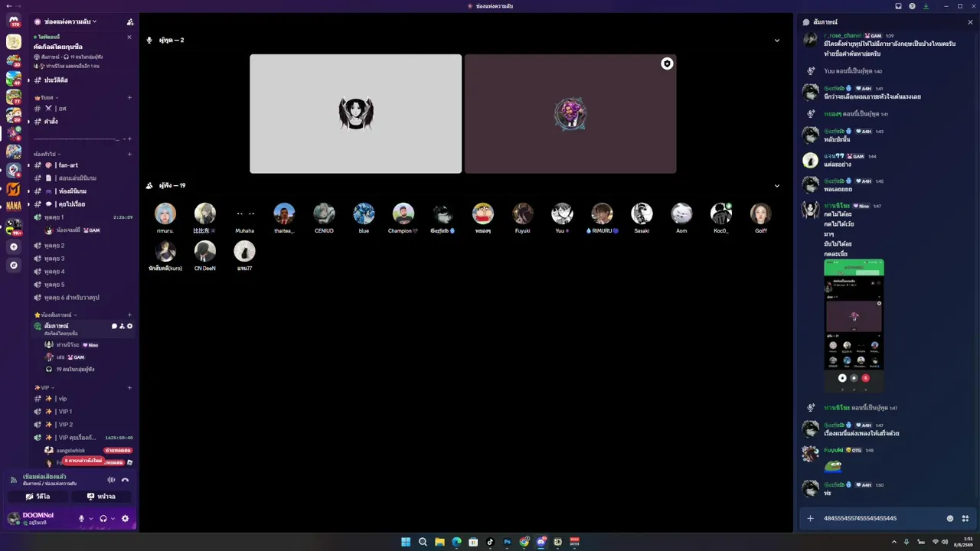Open the phone screenshot image in chat
This screenshot has height=551, width=980.
tap(854, 326)
